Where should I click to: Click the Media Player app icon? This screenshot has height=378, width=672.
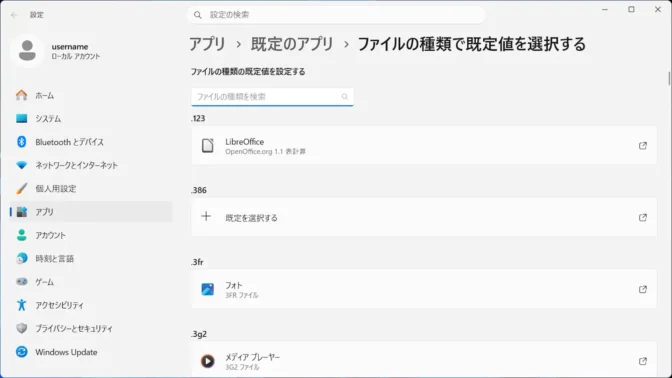207,361
